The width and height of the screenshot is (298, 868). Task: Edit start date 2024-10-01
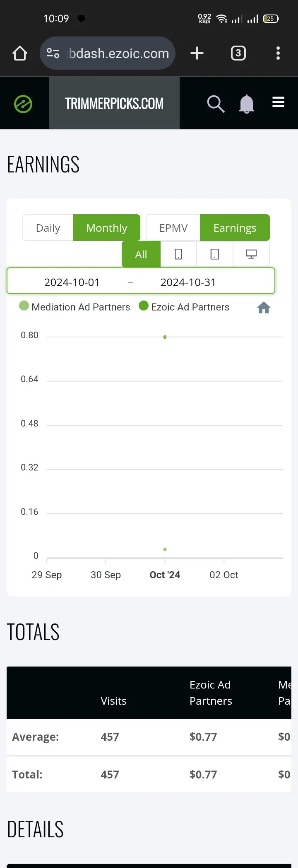(72, 282)
